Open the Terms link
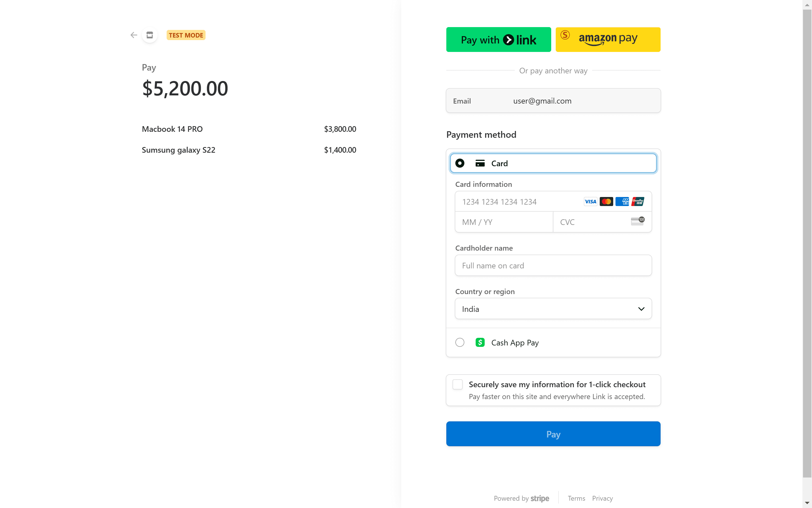812x508 pixels. pos(576,498)
